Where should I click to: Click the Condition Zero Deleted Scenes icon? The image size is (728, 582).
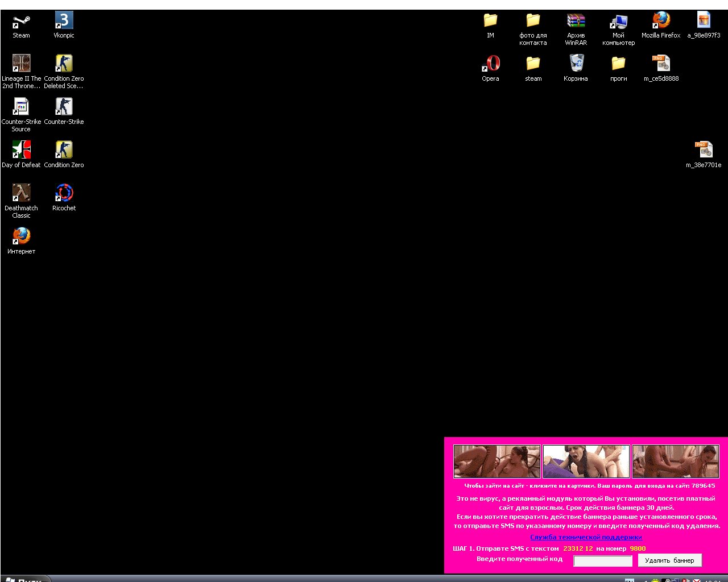coord(64,72)
